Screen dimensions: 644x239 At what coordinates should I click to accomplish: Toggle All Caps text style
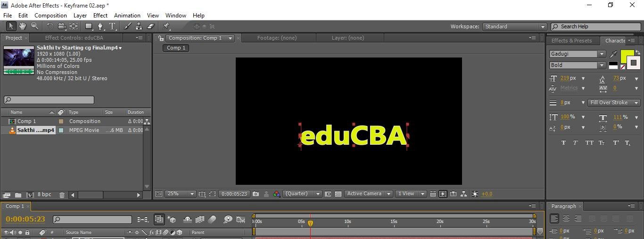pos(589,143)
